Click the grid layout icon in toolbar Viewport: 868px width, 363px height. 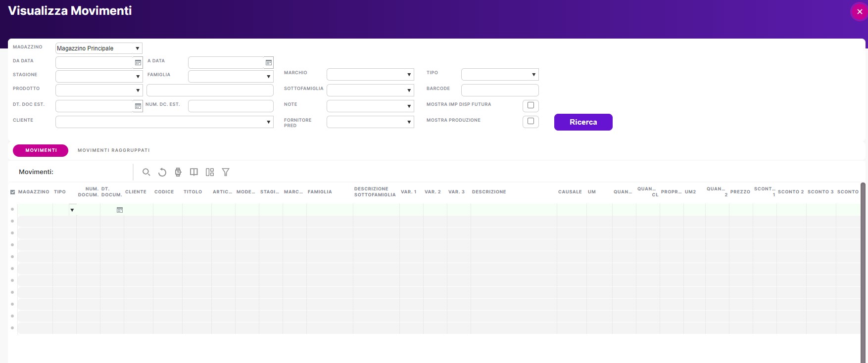coord(210,172)
